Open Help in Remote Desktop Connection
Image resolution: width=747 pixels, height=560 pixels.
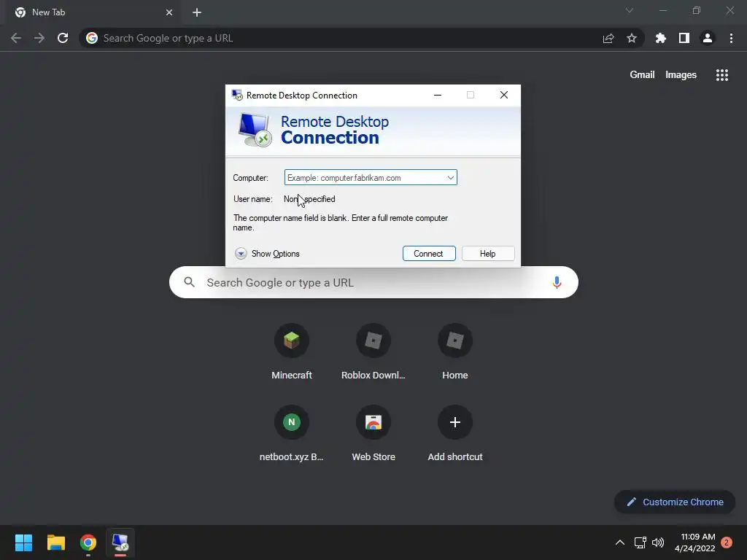pos(488,253)
